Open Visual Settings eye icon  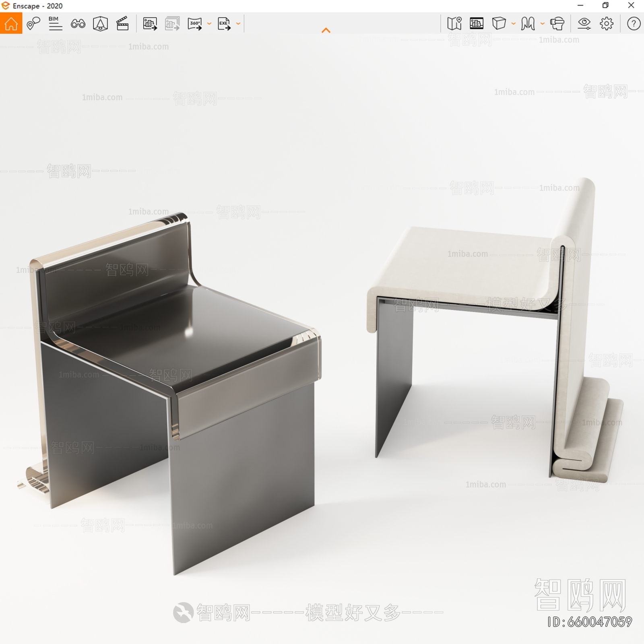click(x=584, y=24)
